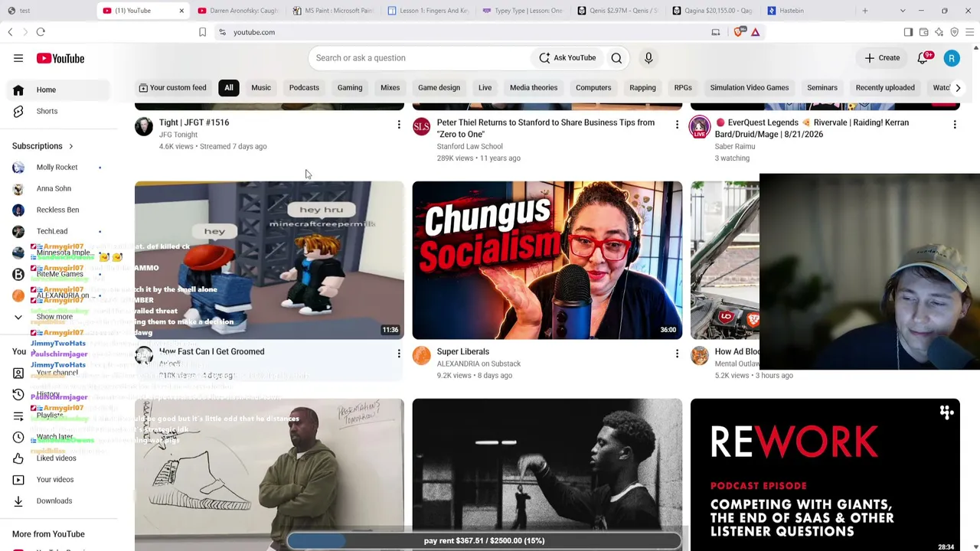Start voice search with the microphone icon
980x551 pixels.
pyautogui.click(x=648, y=58)
